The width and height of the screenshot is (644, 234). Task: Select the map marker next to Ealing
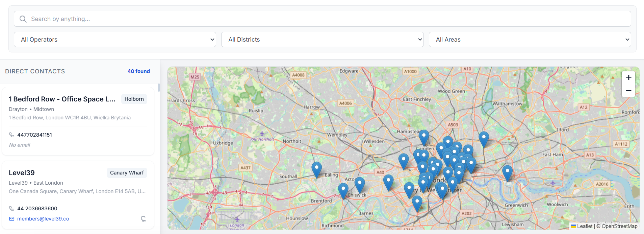pos(316,170)
